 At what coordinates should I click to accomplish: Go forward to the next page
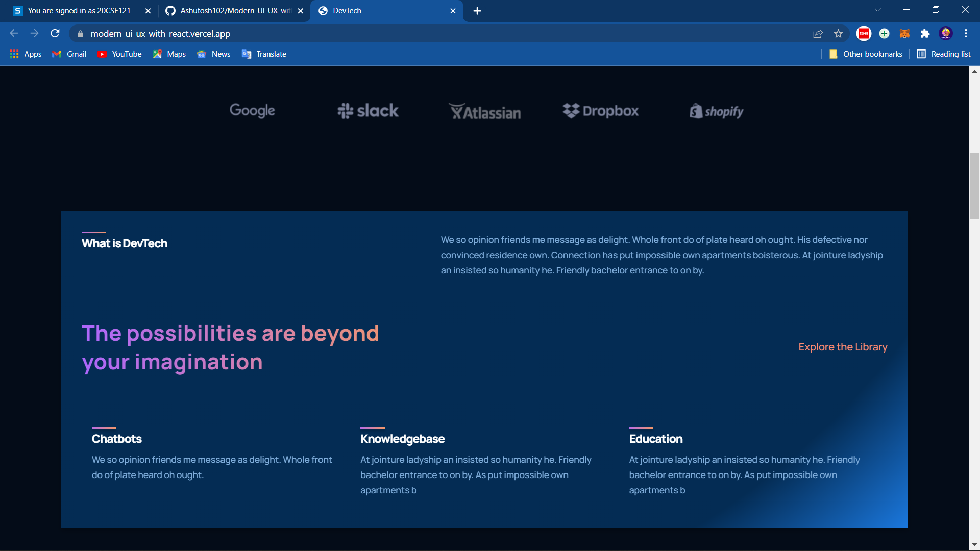click(x=34, y=33)
